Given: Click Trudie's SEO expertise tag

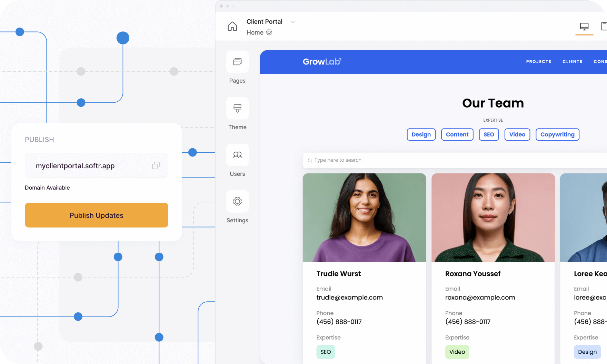Looking at the screenshot, I should pyautogui.click(x=326, y=352).
